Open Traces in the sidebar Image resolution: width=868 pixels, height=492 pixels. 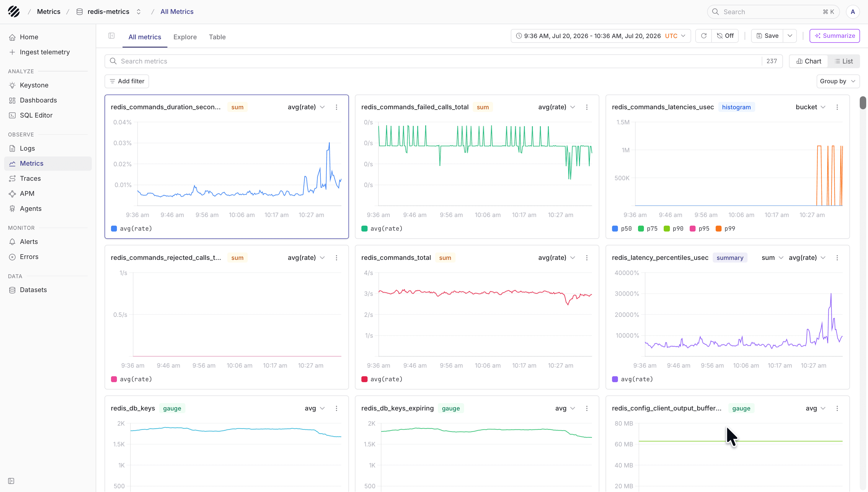pyautogui.click(x=48, y=178)
